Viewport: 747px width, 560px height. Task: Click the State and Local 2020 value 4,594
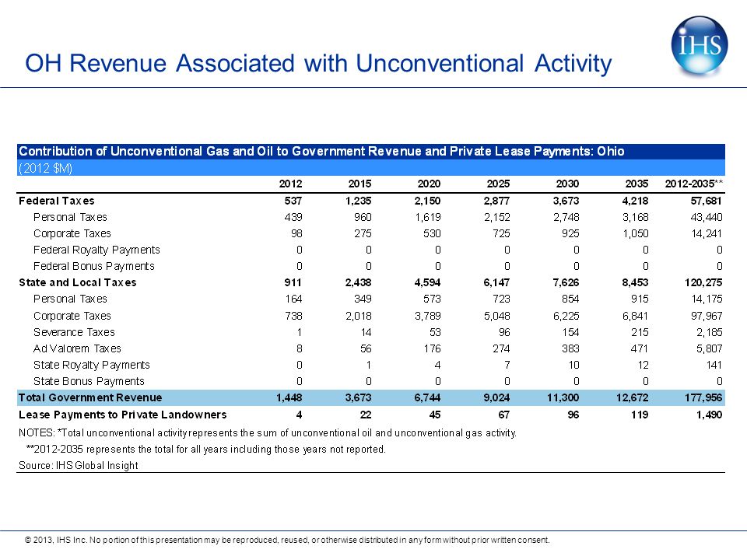coord(427,282)
